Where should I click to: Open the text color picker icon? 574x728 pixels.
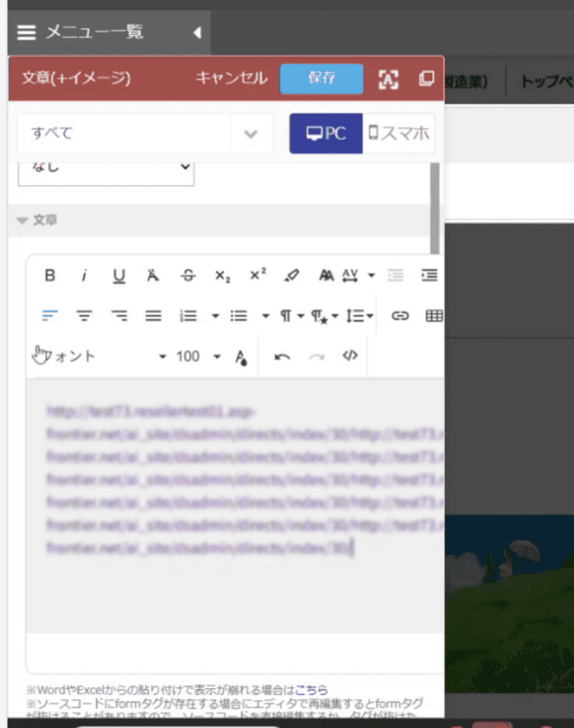241,357
